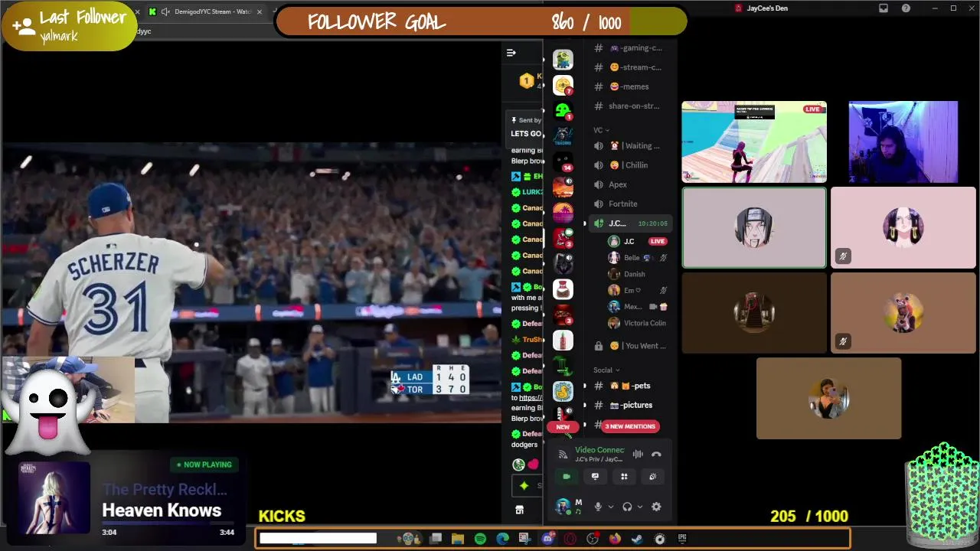Open Discord from the taskbar

click(x=547, y=539)
